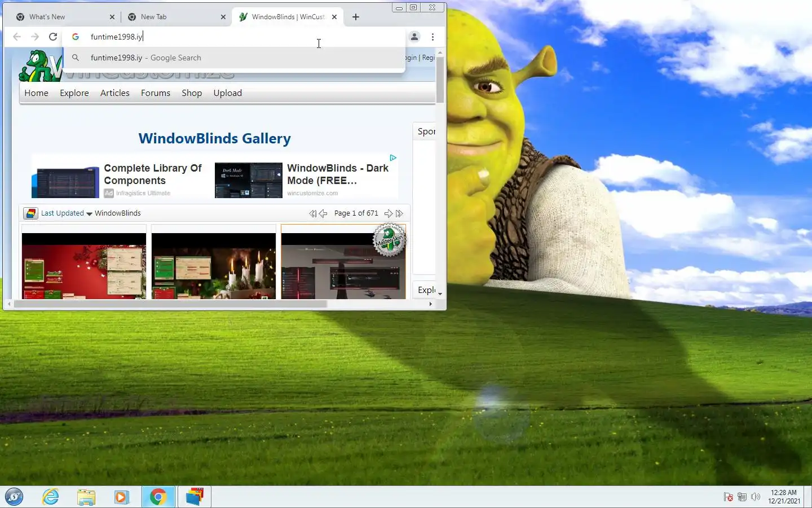This screenshot has width=812, height=508.
Task: Click the address bar containing funtime1998.iy
Action: (x=234, y=37)
